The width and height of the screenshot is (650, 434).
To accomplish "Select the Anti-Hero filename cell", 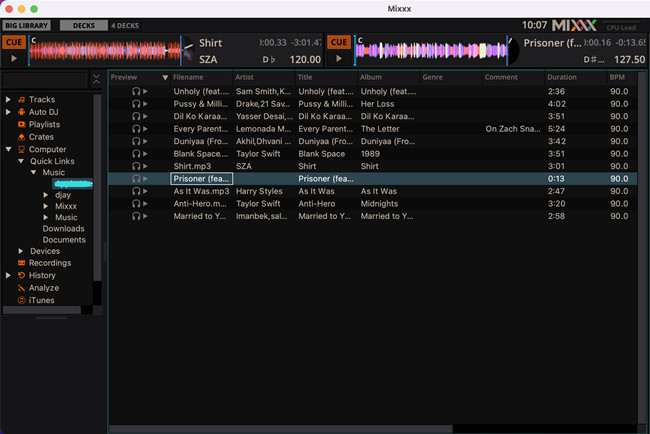I will point(201,204).
